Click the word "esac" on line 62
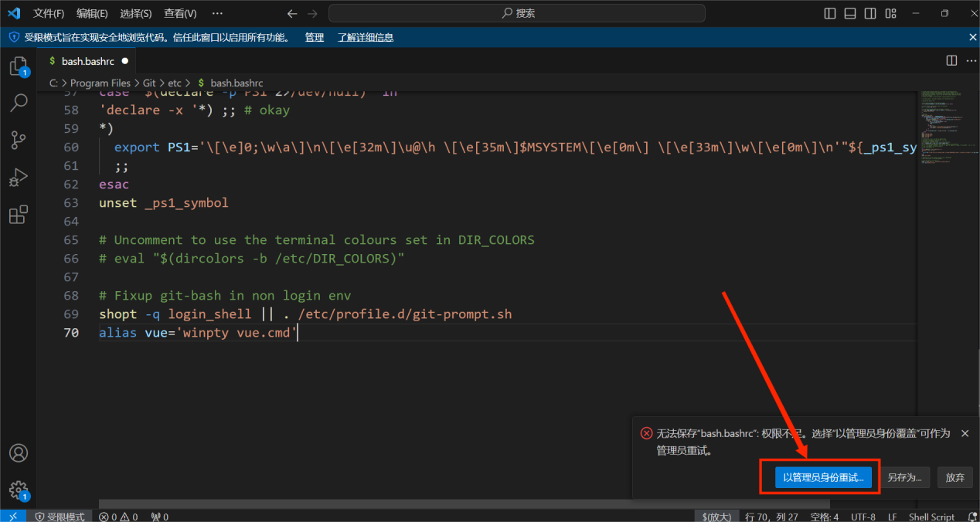The height and width of the screenshot is (522, 980). pyautogui.click(x=114, y=185)
